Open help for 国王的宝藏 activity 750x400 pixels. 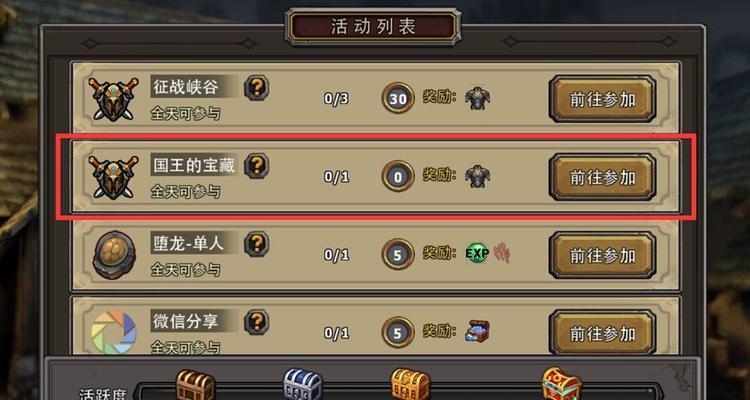click(x=257, y=166)
